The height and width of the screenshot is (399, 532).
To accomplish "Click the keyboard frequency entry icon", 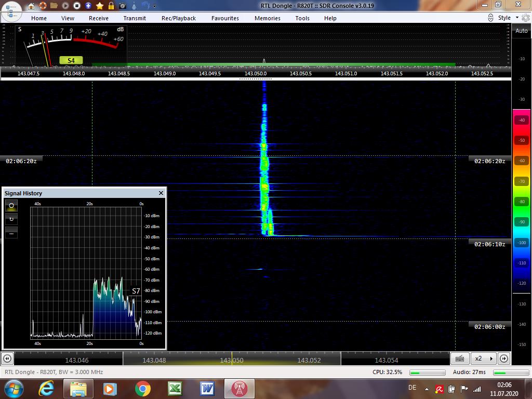I will pyautogui.click(x=460, y=358).
